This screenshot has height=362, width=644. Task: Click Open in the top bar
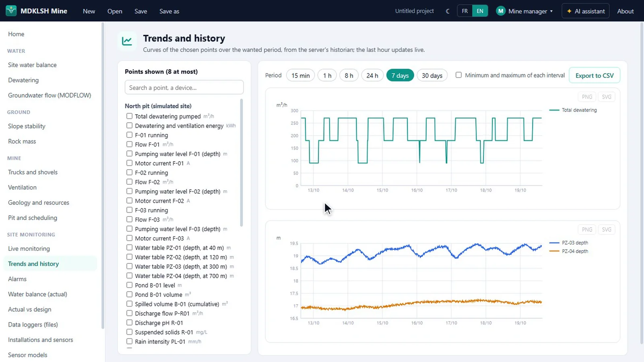click(115, 11)
